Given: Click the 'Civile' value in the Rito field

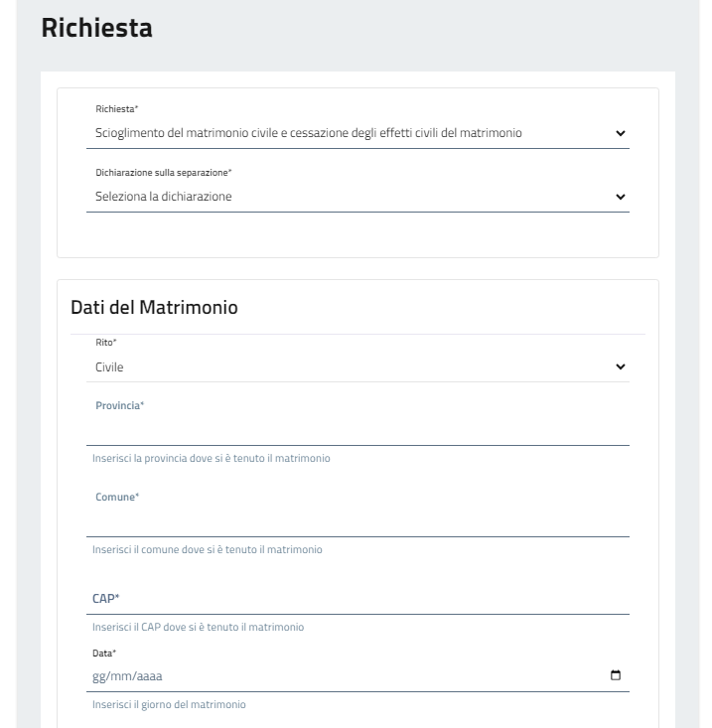Looking at the screenshot, I should 109,367.
